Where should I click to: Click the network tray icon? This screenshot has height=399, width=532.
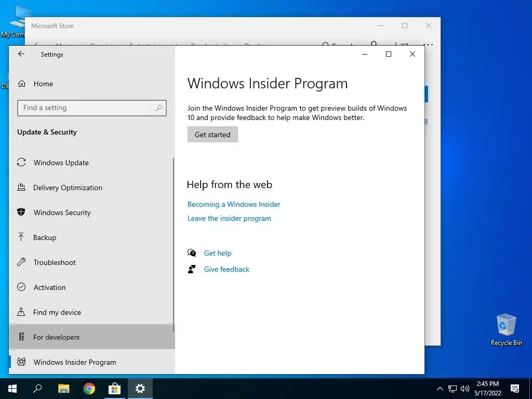coord(453,389)
